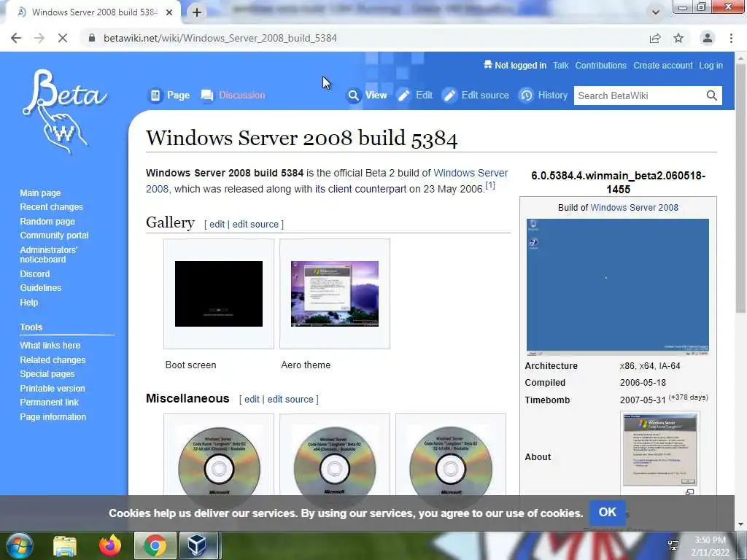Click the Aero theme thumbnail
This screenshot has height=560, width=747.
pos(335,294)
